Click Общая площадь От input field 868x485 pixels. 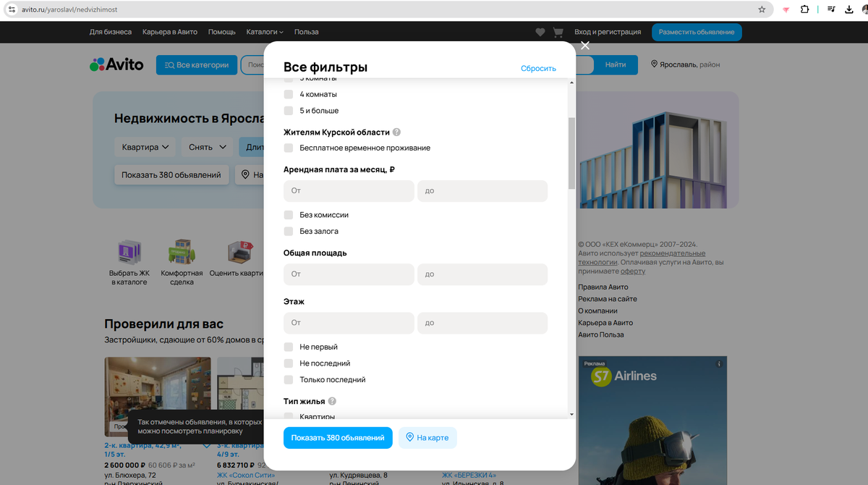point(349,274)
